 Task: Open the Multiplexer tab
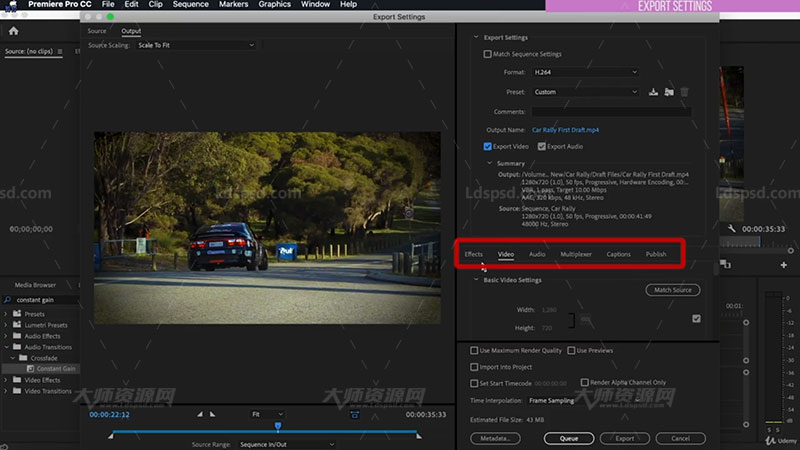[576, 254]
